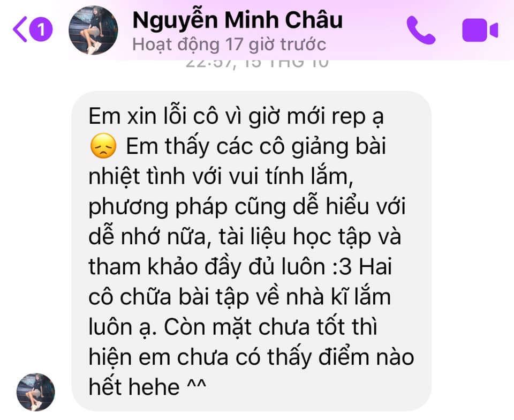Tap the line hiện em chưa có thấy
The height and width of the screenshot is (420, 514).
pyautogui.click(x=251, y=357)
